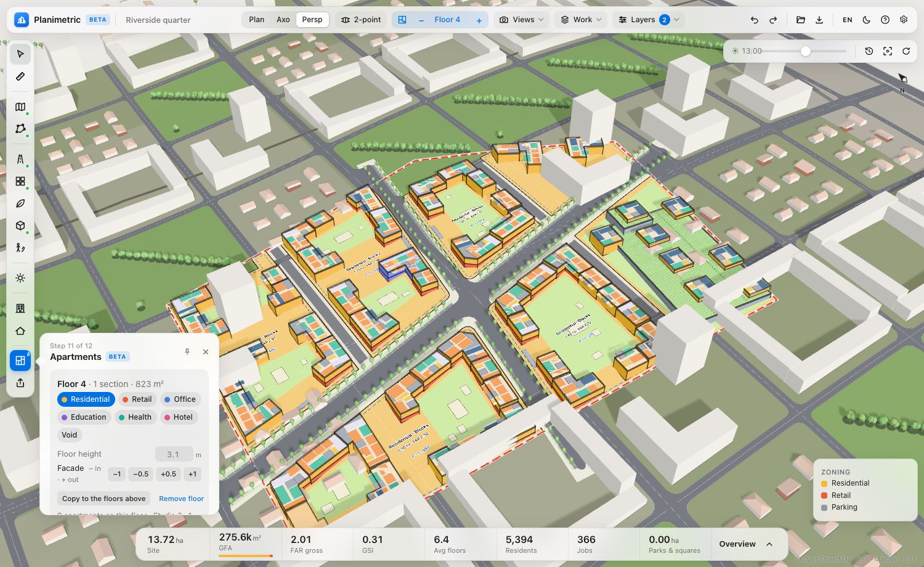The image size is (924, 567).
Task: Open the settings gear
Action: tap(904, 20)
